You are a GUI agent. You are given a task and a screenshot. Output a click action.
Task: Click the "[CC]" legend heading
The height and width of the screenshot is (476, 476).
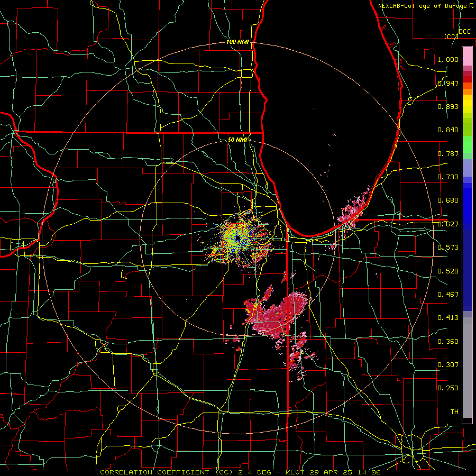(x=451, y=36)
